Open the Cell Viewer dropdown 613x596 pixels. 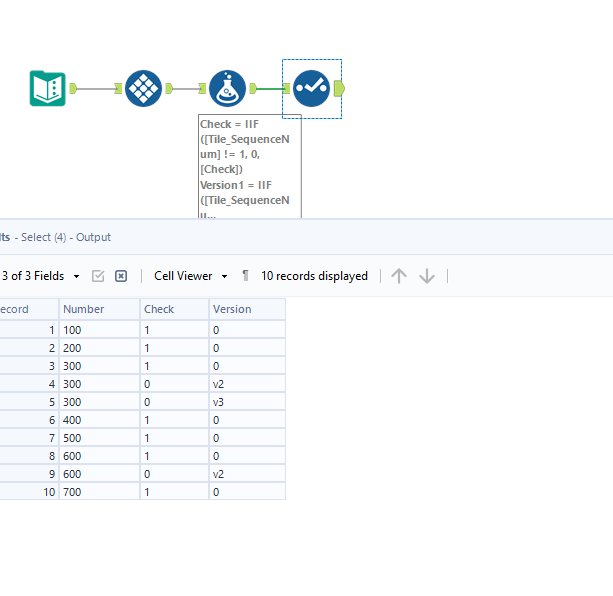[x=191, y=276]
